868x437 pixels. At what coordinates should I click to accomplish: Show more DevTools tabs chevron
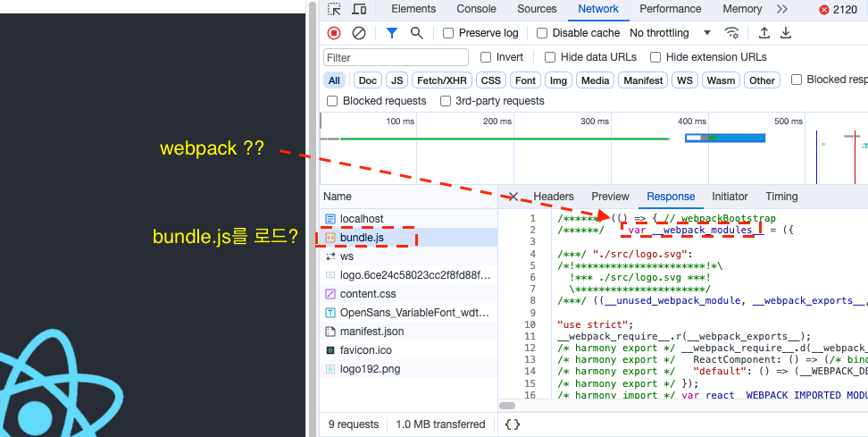[x=781, y=9]
